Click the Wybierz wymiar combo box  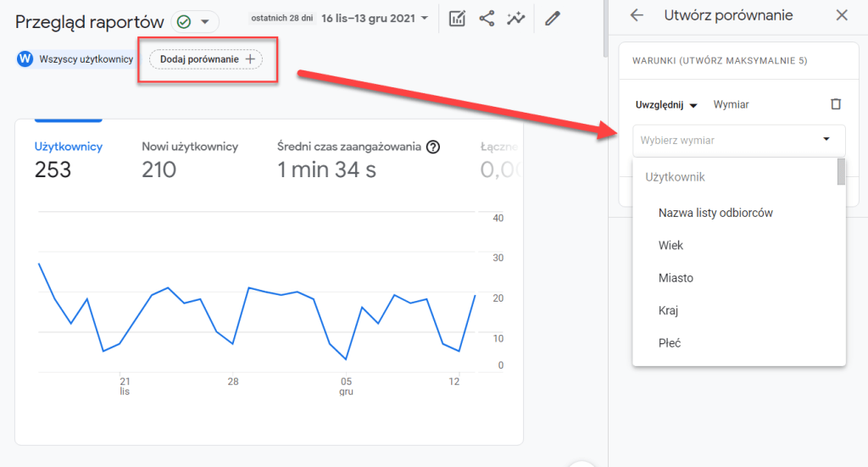point(738,140)
